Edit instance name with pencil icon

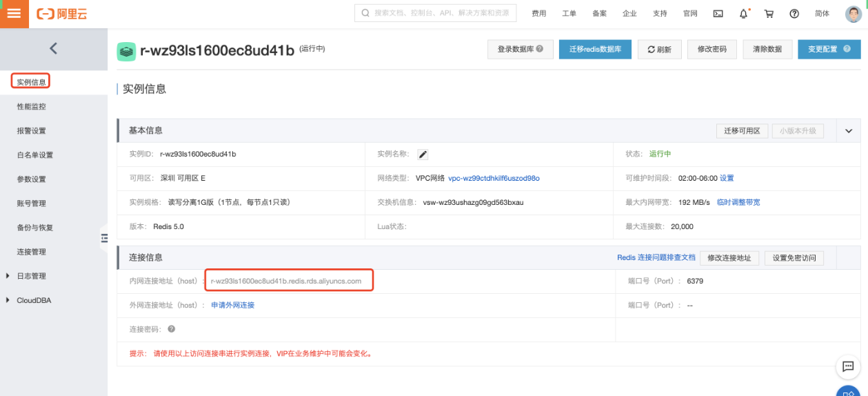click(423, 154)
